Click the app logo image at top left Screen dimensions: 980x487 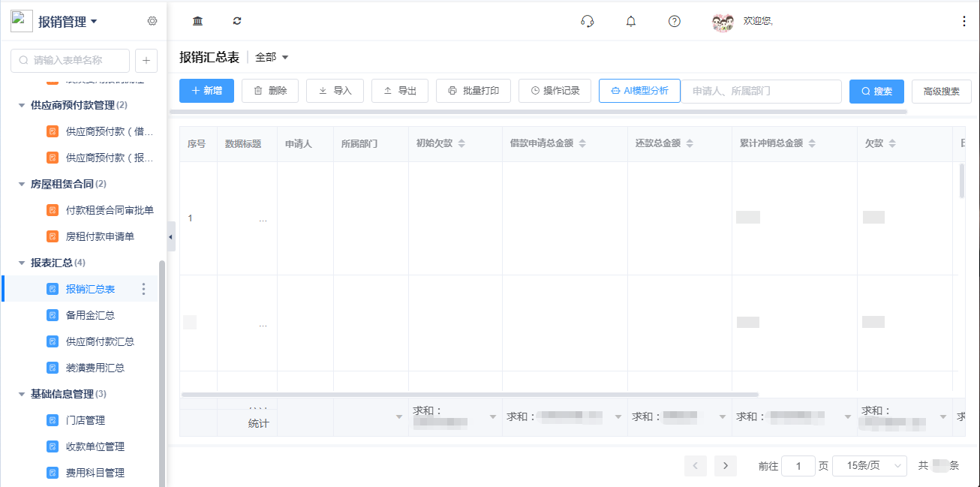tap(22, 21)
